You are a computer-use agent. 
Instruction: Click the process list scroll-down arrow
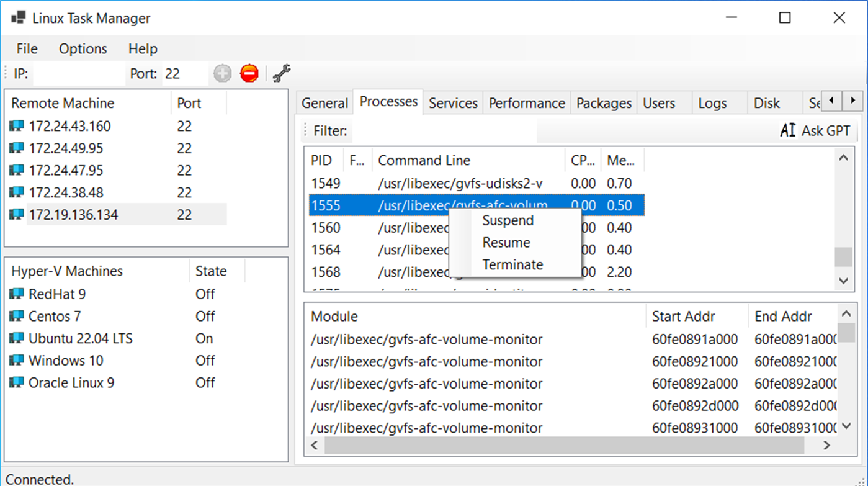point(843,281)
